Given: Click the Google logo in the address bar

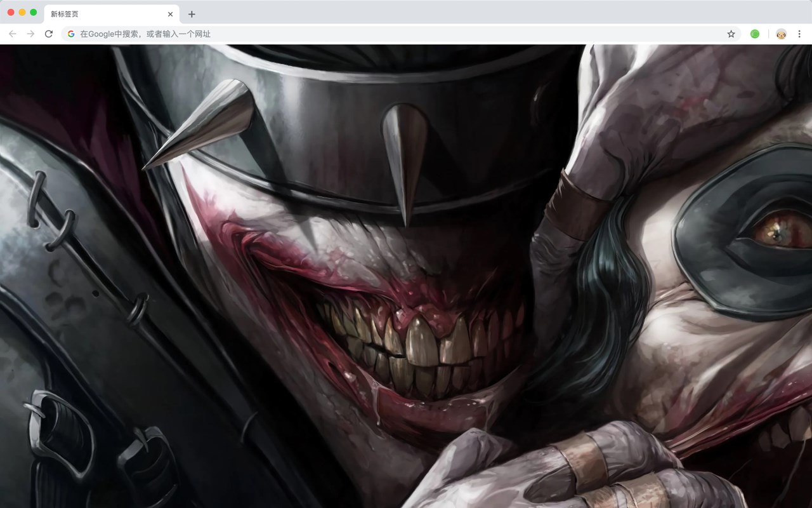Looking at the screenshot, I should click(x=71, y=34).
